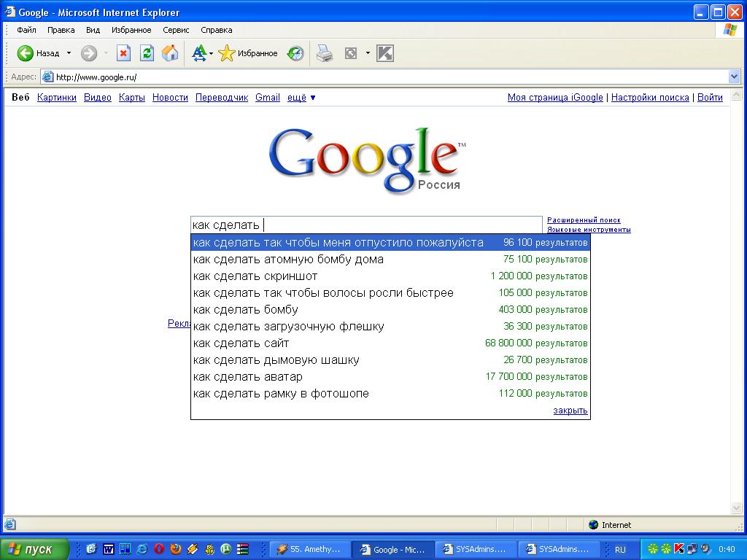Open the Сервис menu
Viewport: 747px width, 560px height.
coord(176,30)
